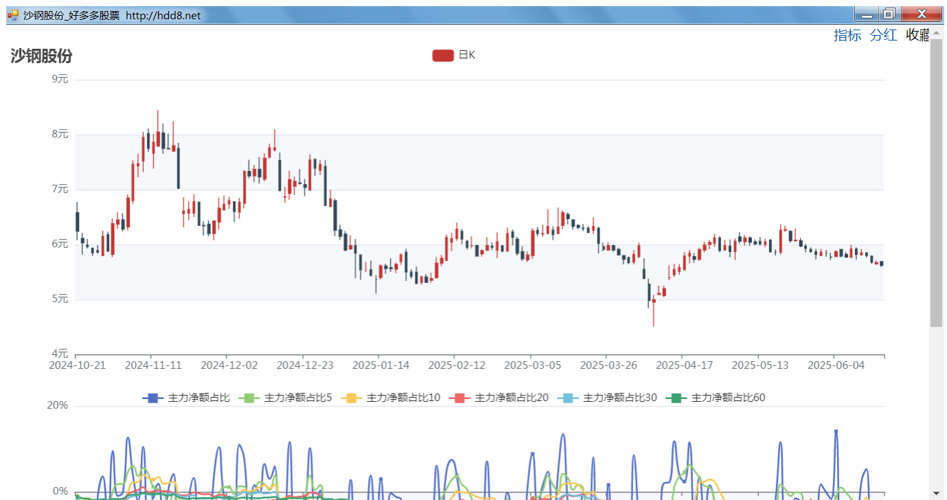Maximize the stock chart window

pos(889,14)
